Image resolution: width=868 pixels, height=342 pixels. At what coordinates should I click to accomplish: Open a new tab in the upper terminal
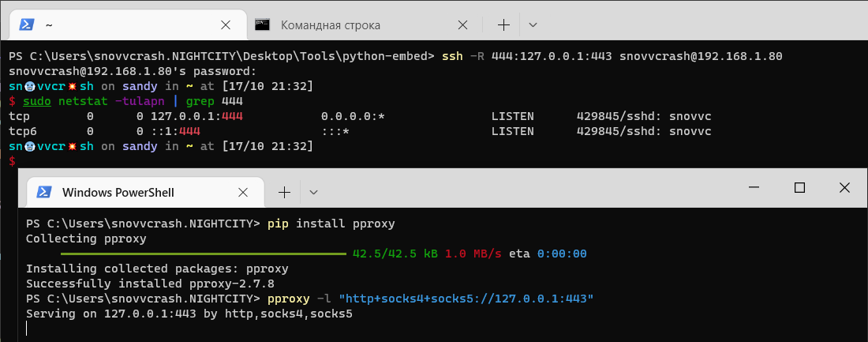point(503,24)
